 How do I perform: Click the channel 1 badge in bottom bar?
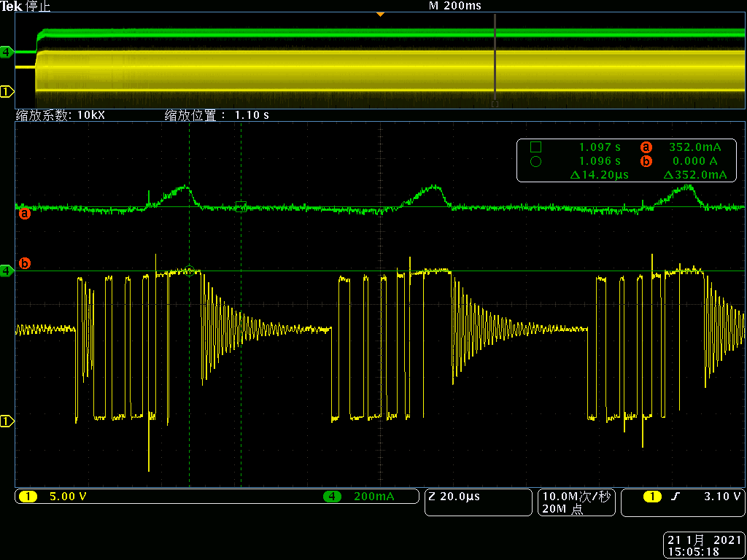(x=28, y=497)
